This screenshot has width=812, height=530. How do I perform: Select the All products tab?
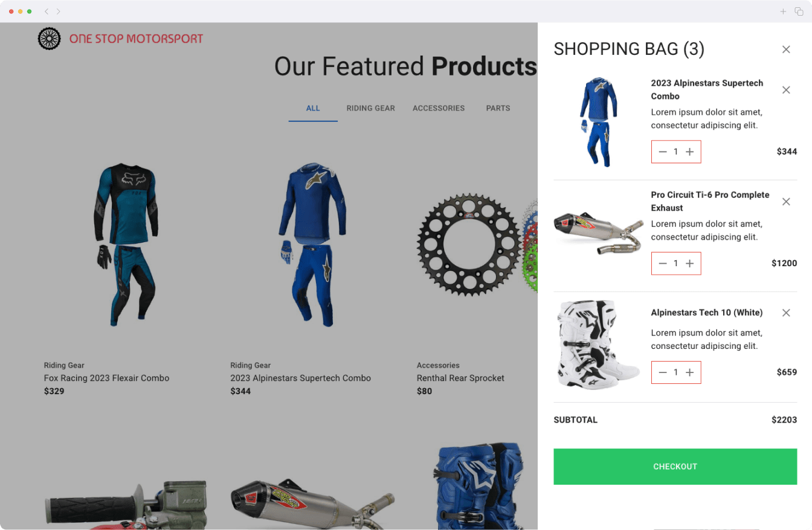coord(313,109)
